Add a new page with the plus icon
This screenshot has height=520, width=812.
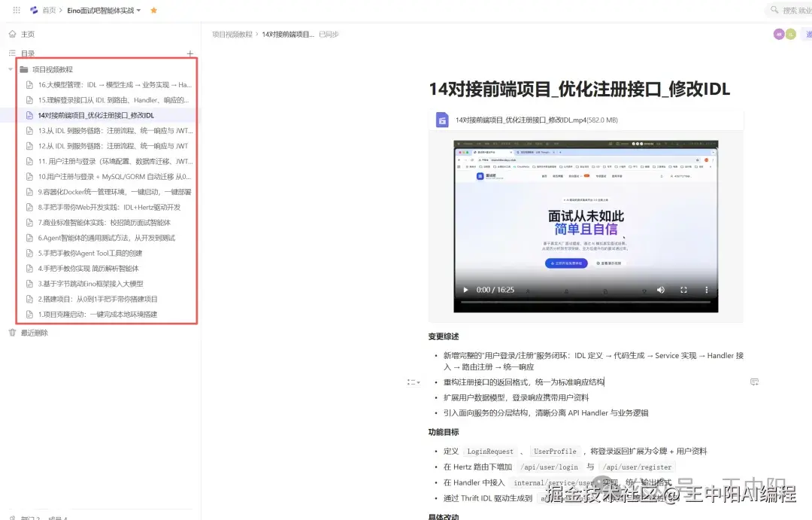tap(190, 53)
